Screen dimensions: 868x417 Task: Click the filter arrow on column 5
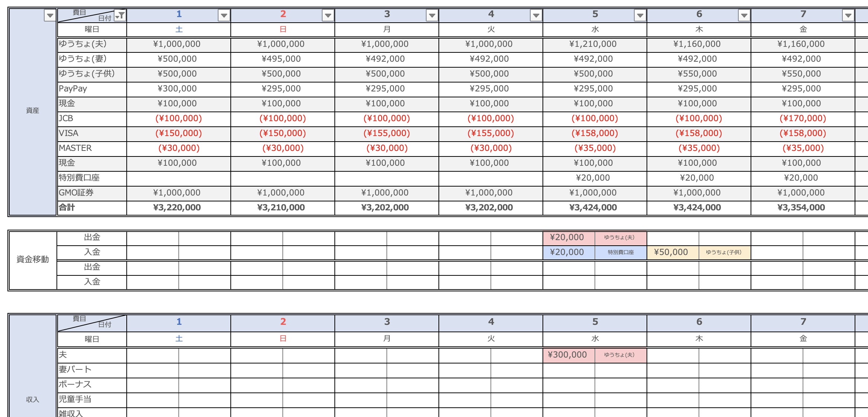click(x=640, y=16)
